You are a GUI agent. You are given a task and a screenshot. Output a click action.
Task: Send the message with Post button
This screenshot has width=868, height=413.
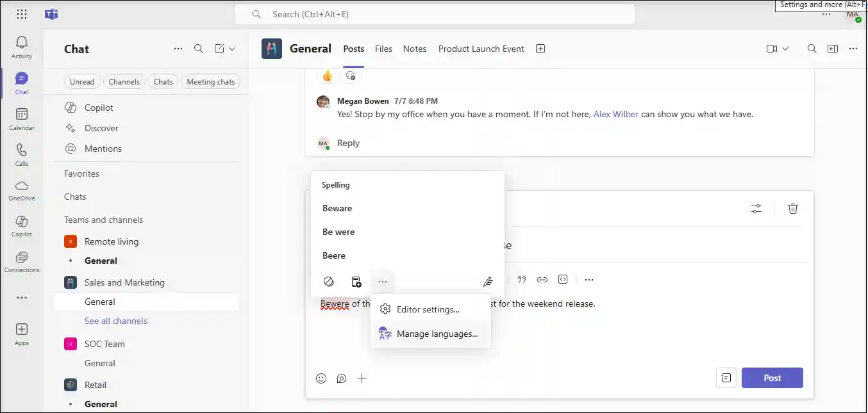click(772, 378)
